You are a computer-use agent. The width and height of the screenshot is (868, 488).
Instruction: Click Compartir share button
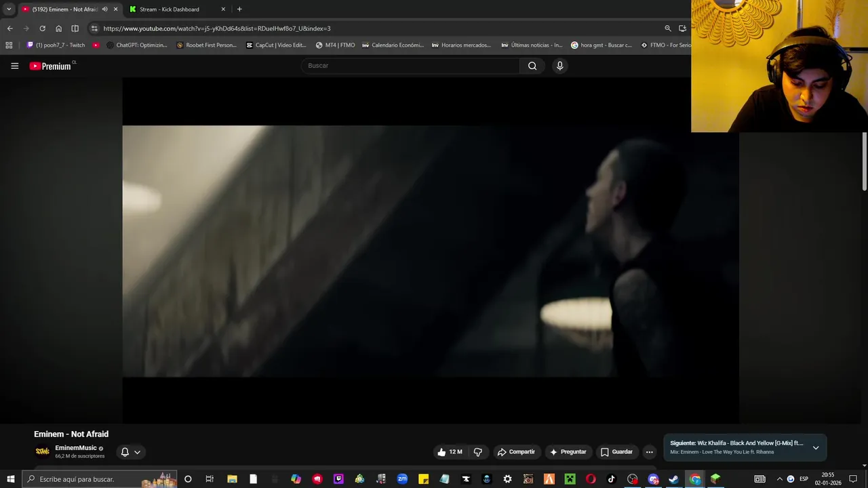click(516, 452)
